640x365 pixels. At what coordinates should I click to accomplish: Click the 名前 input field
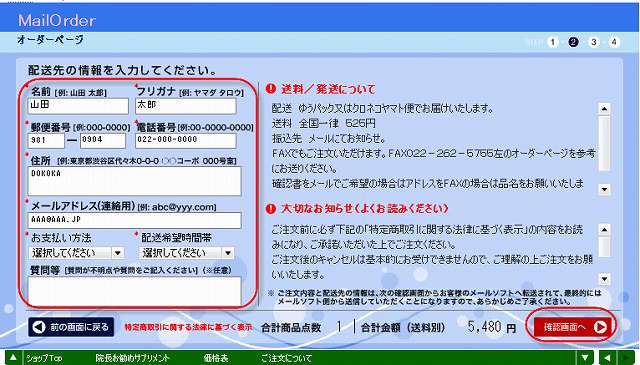(x=78, y=106)
